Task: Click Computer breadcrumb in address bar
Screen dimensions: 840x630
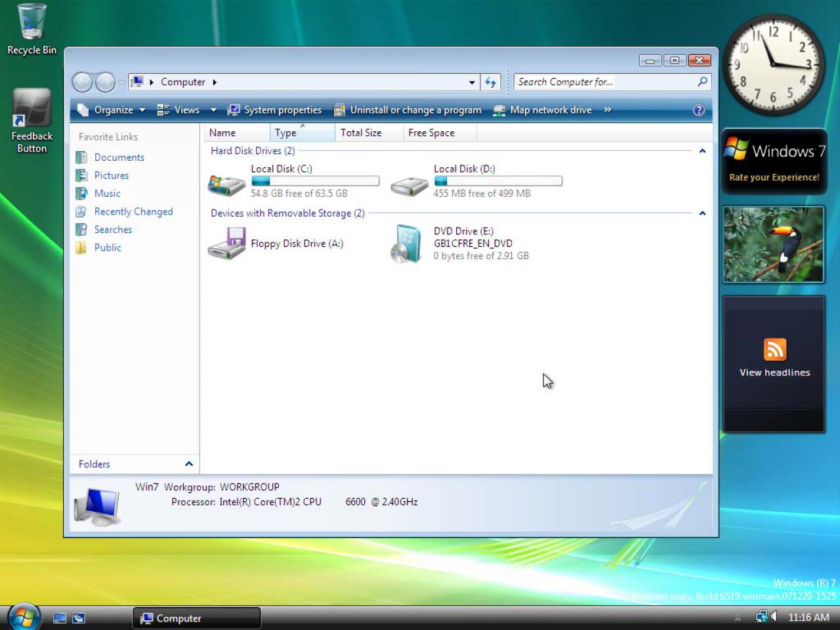Action: click(183, 82)
